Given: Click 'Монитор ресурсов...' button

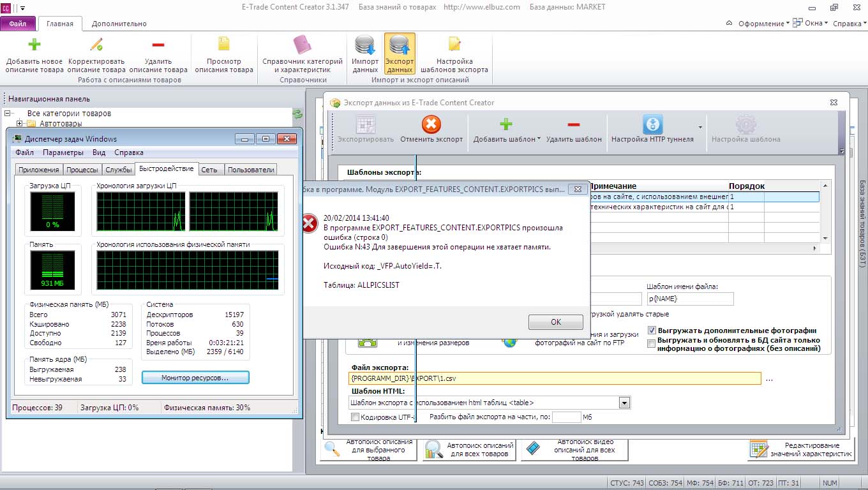Looking at the screenshot, I should [x=195, y=378].
